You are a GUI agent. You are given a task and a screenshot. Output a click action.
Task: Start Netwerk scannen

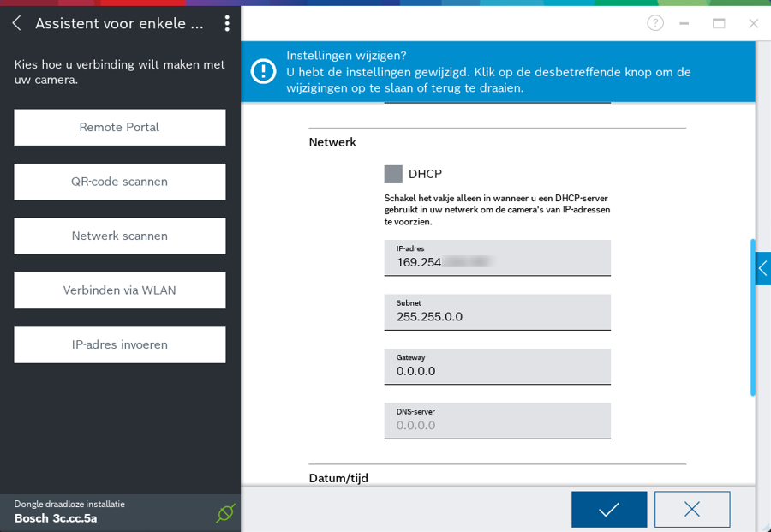(x=119, y=236)
